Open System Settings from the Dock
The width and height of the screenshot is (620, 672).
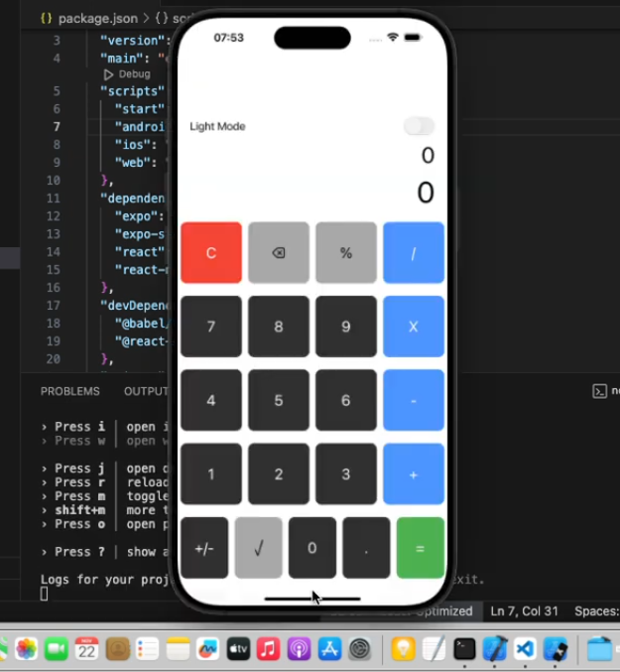click(x=360, y=648)
